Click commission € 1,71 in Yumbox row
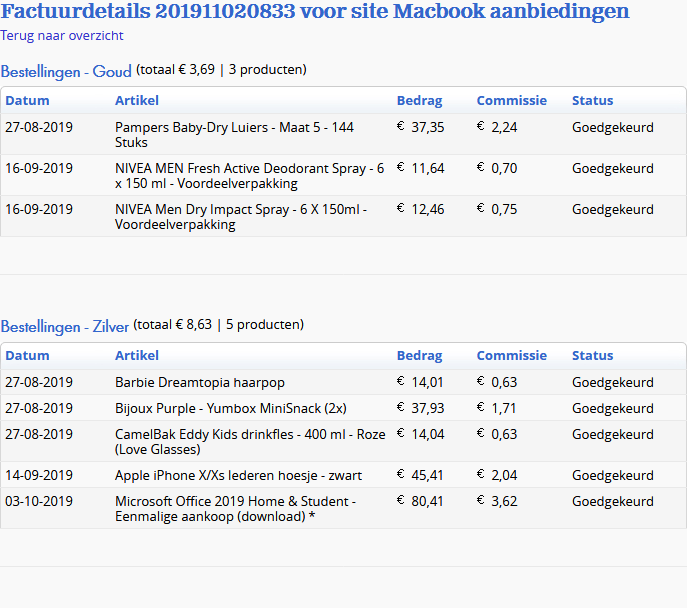The image size is (687, 608). 496,408
